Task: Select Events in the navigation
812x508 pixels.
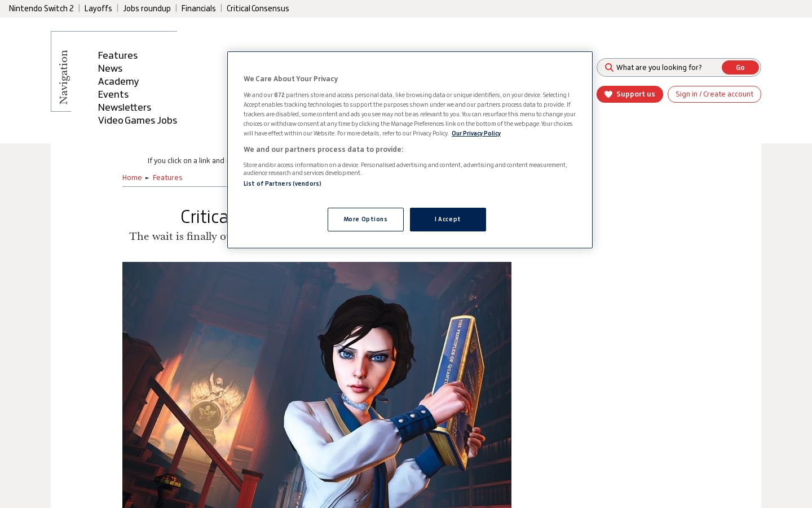Action: click(x=113, y=94)
